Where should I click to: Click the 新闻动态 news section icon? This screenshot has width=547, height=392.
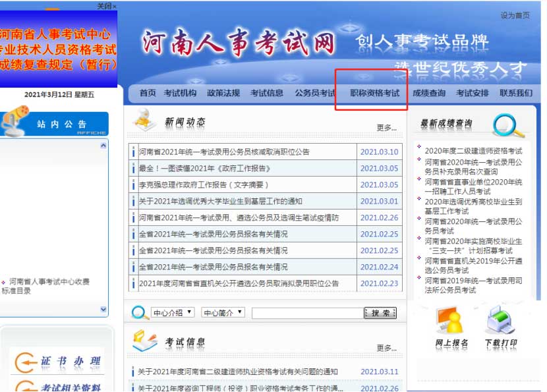[144, 119]
